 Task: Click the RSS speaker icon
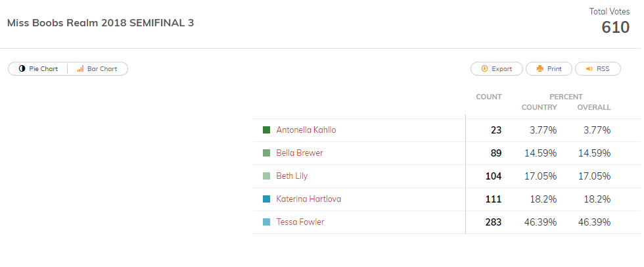589,68
